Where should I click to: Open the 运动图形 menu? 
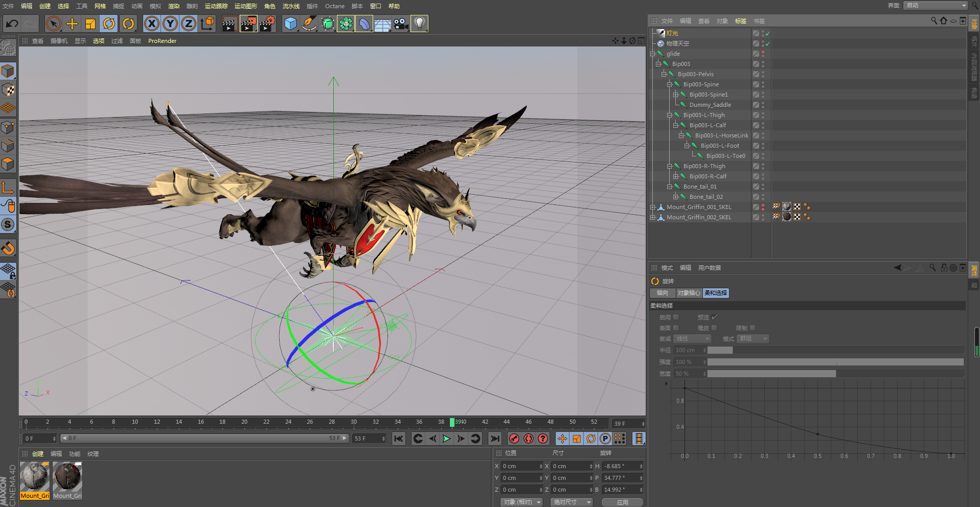[x=245, y=6]
